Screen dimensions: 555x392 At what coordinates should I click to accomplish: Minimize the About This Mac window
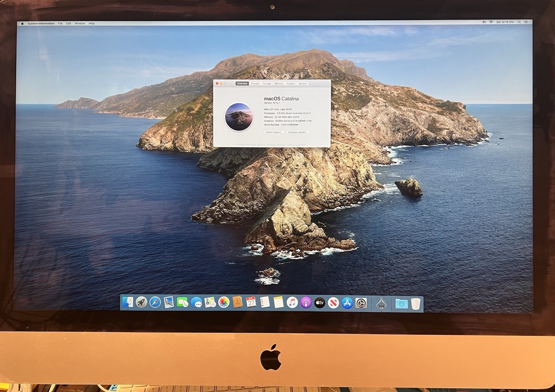pos(221,83)
